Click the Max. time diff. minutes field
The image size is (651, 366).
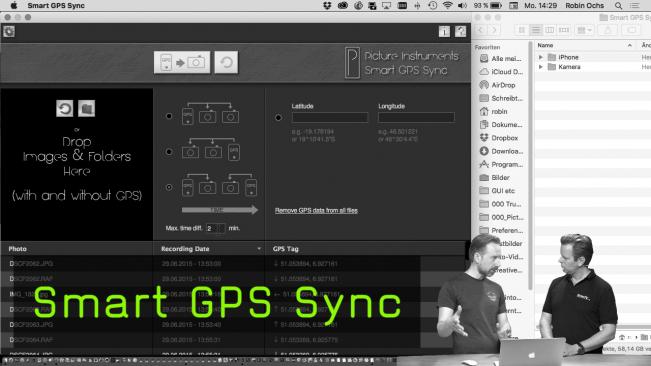coord(215,228)
